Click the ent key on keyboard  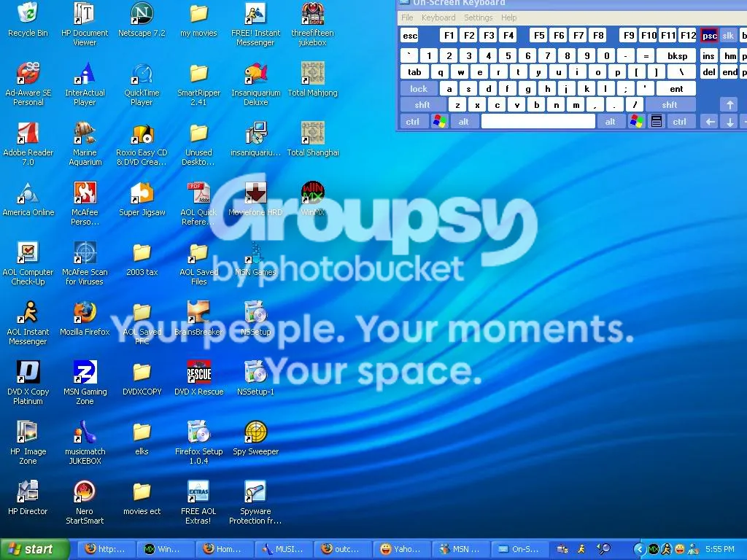click(676, 88)
